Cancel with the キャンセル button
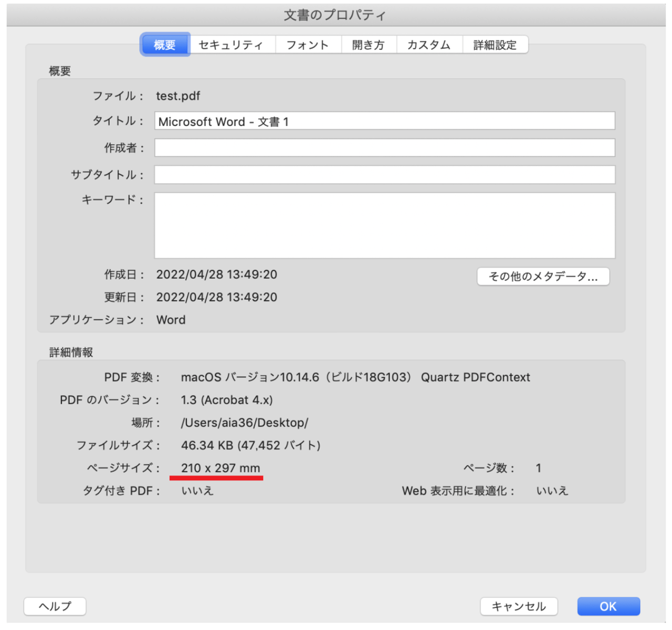Screen dimensions: 672x630 click(519, 606)
